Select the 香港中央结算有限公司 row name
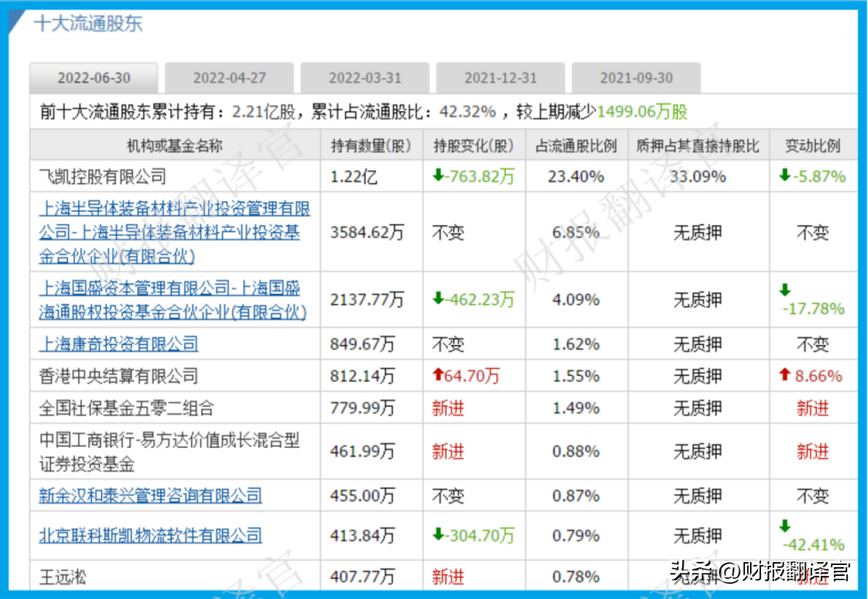The width and height of the screenshot is (868, 599). (119, 375)
